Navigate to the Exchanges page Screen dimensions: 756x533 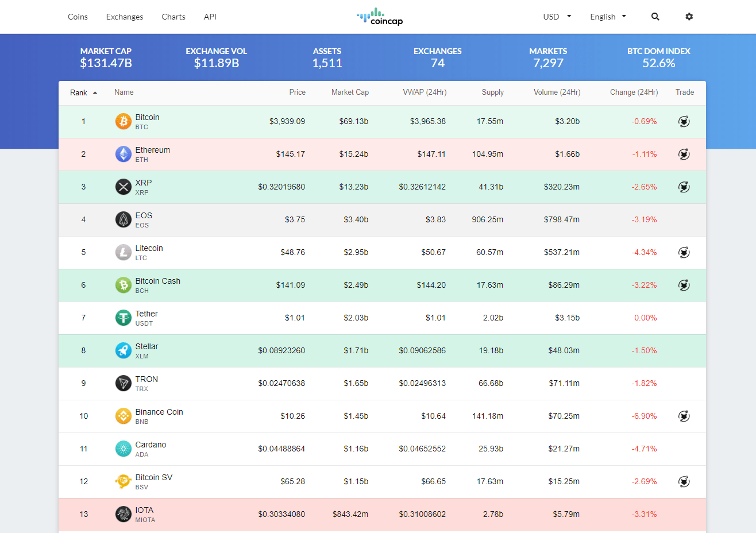pyautogui.click(x=124, y=17)
